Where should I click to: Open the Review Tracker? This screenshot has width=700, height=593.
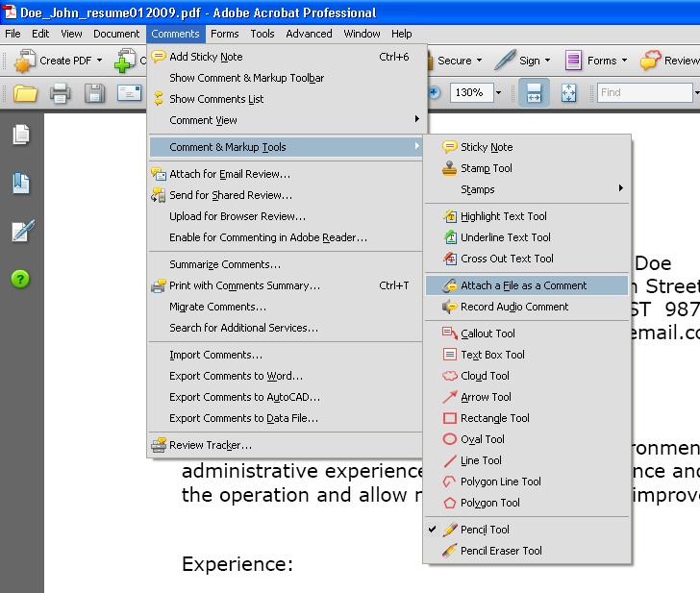click(286, 445)
